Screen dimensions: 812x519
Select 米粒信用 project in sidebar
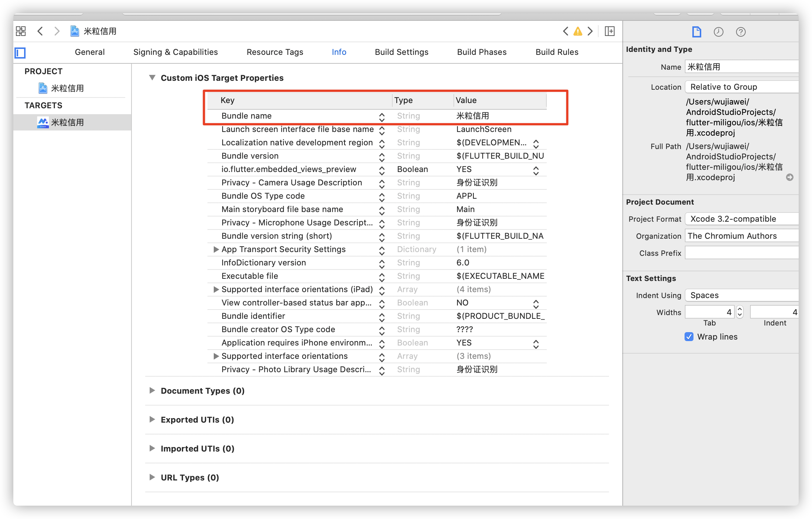(67, 88)
